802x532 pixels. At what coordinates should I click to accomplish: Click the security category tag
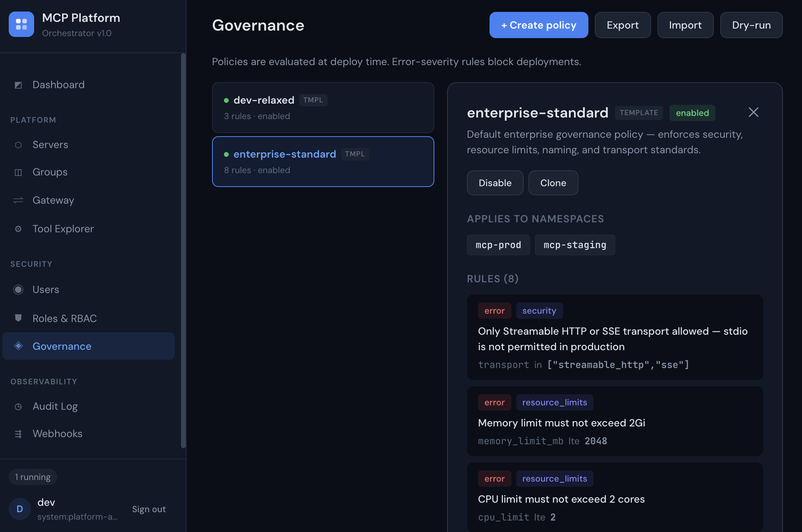(539, 311)
